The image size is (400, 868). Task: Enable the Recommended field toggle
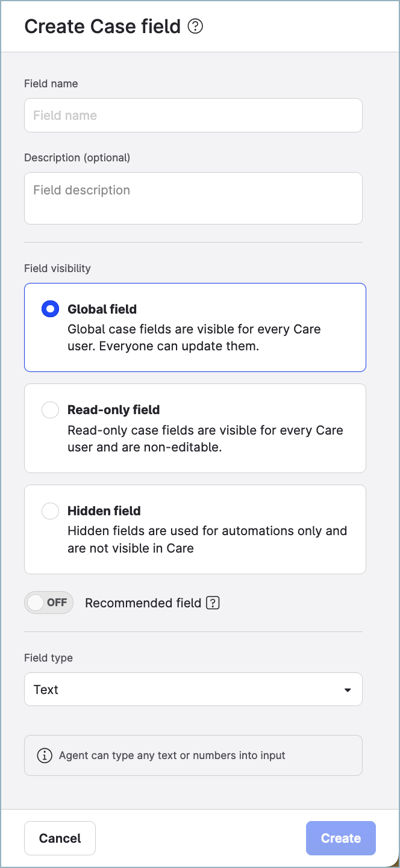coord(49,603)
